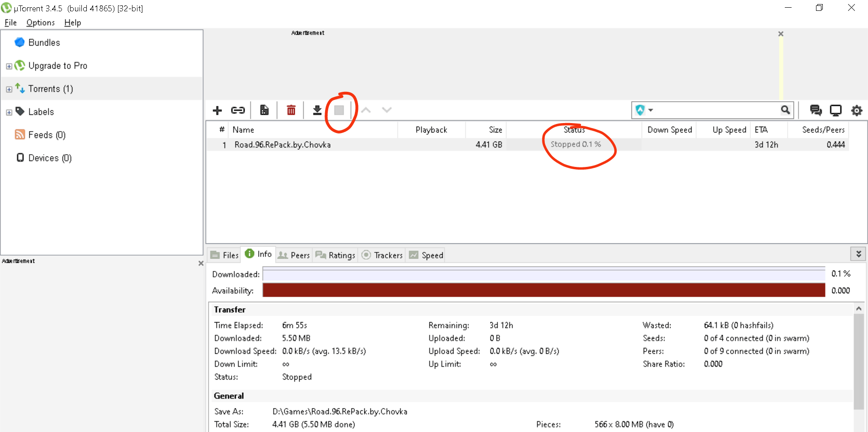This screenshot has width=868, height=432.
Task: Collapse the detail pane with double-chevron button
Action: point(858,254)
